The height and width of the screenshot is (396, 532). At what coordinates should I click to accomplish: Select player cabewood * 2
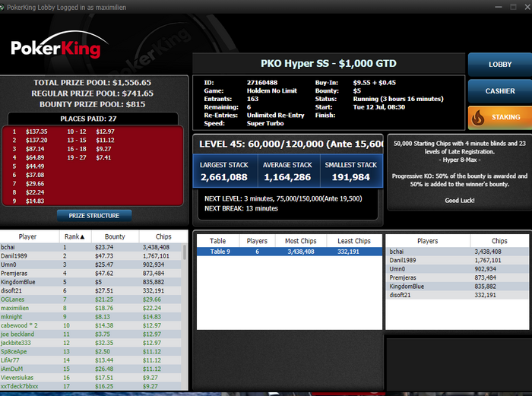[91, 325]
